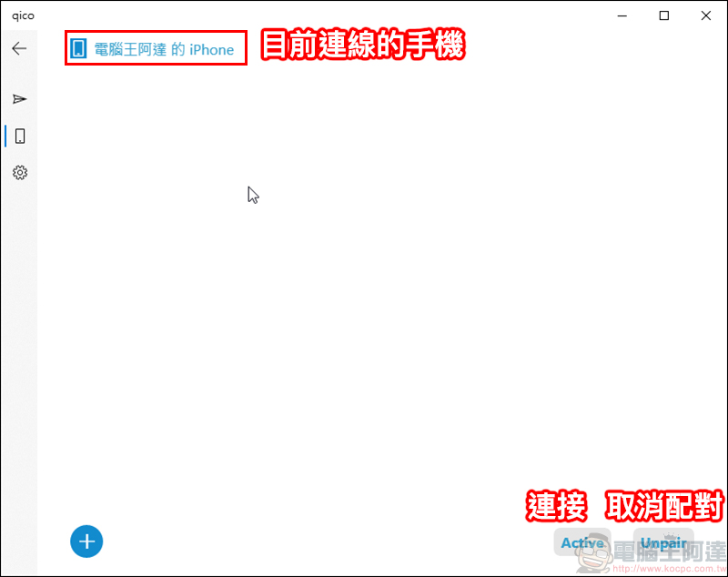Click the Active button

click(x=582, y=542)
